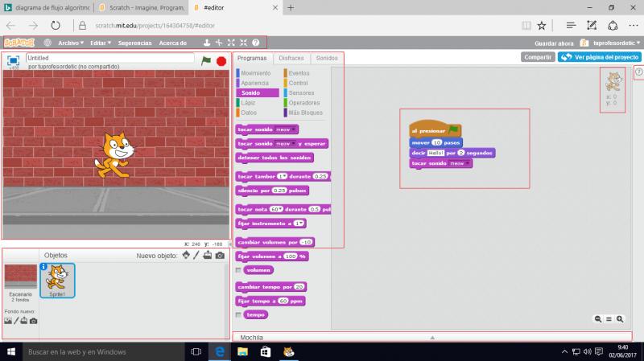Zoom in on the scripts area

pyautogui.click(x=620, y=318)
